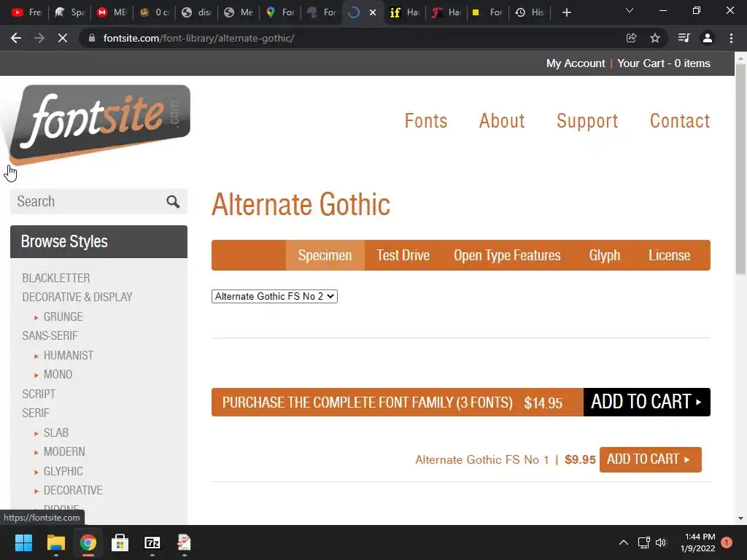Add complete font family to cart

[x=647, y=402]
